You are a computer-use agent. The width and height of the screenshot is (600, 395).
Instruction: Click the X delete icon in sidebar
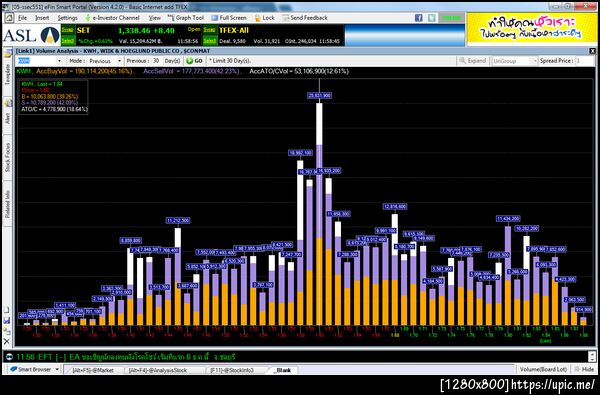[7, 341]
